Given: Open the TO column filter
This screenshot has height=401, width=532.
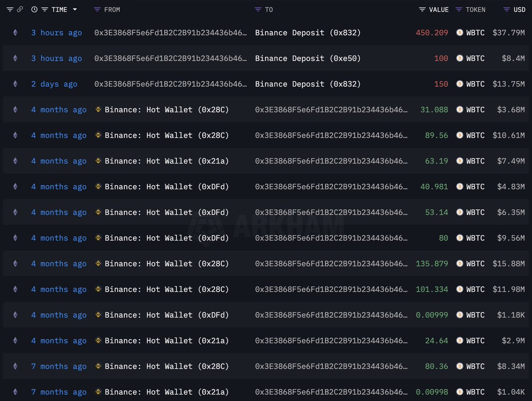Looking at the screenshot, I should click(258, 10).
